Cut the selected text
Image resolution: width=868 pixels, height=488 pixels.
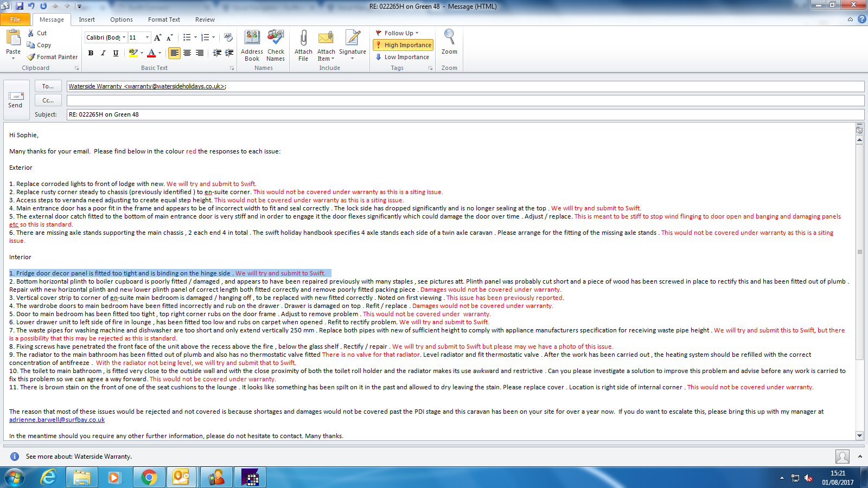37,33
